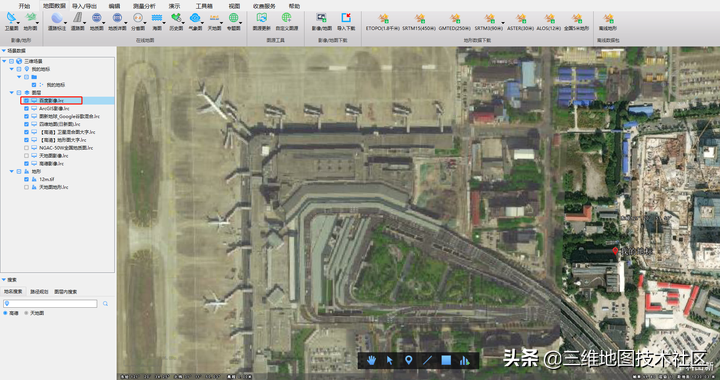The height and width of the screenshot is (380, 720).
Task: Click the ALOS terrain download icon
Action: point(549,18)
